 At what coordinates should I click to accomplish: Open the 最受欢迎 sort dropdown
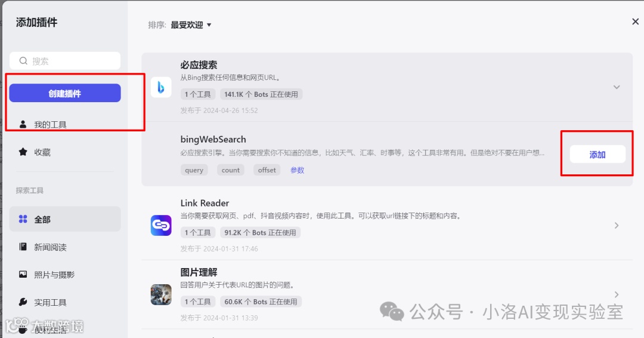click(x=191, y=24)
